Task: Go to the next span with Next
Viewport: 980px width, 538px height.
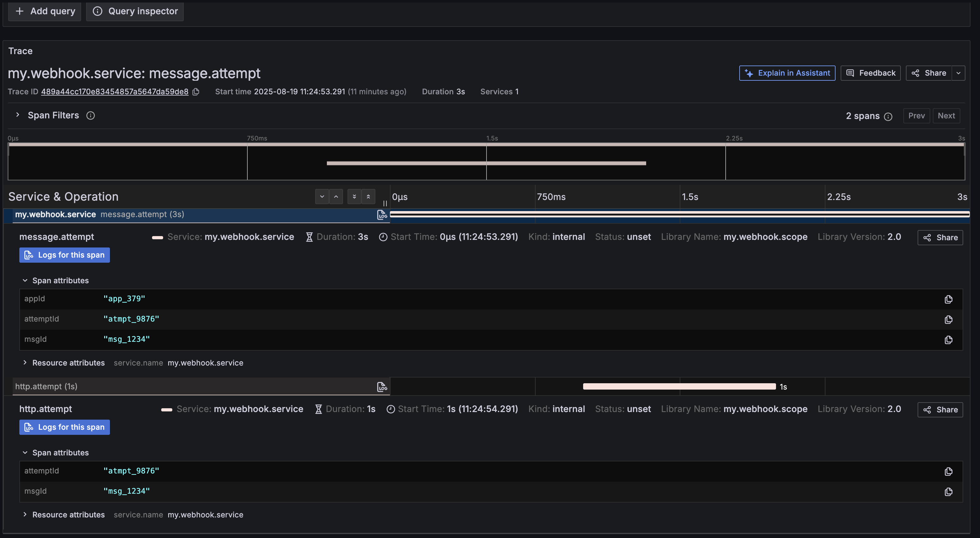Action: (x=946, y=116)
